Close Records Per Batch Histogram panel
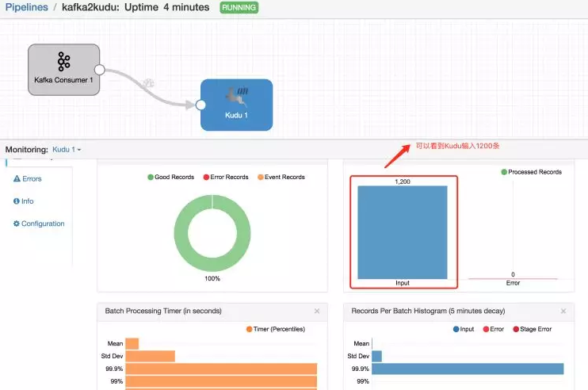588x390 pixels. pyautogui.click(x=563, y=312)
